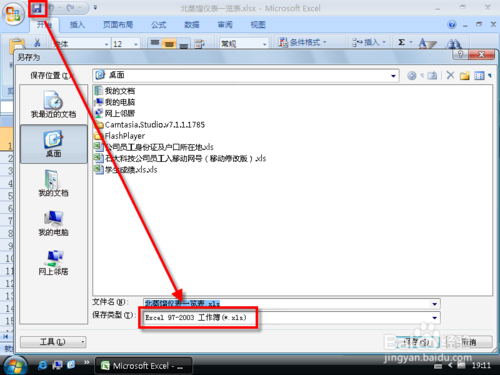The width and height of the screenshot is (500, 375).
Task: Click the Create New Folder icon
Action: pos(465,76)
